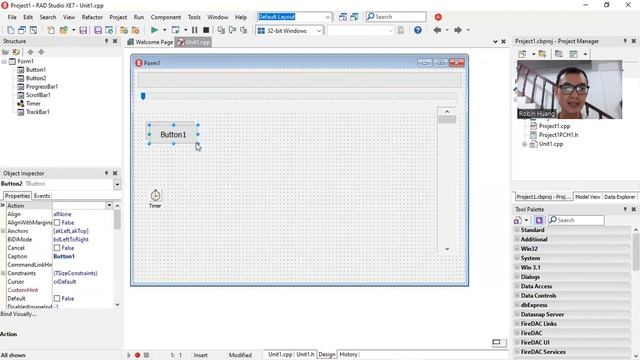Click the Back navigation arrow icon

tap(437, 30)
